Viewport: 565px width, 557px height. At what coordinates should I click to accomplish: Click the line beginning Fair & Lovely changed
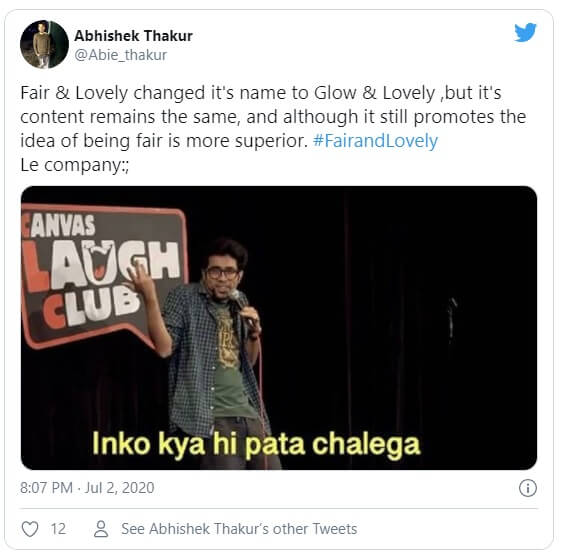261,93
